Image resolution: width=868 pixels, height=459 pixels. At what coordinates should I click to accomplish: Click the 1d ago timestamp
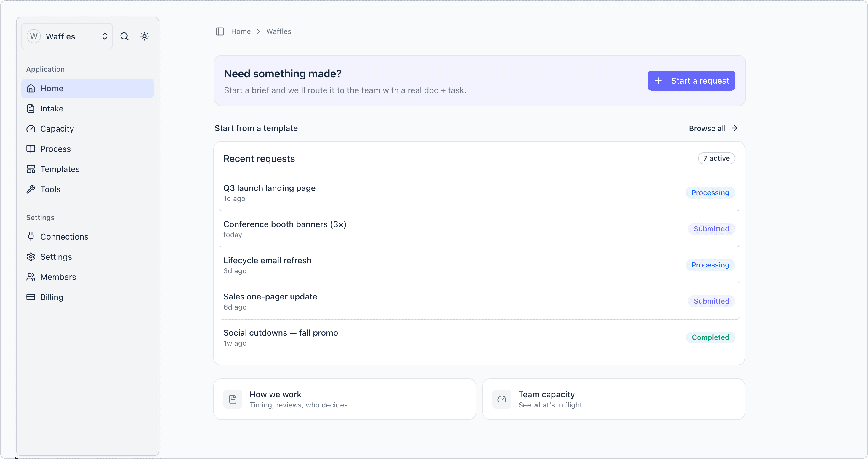(234, 199)
